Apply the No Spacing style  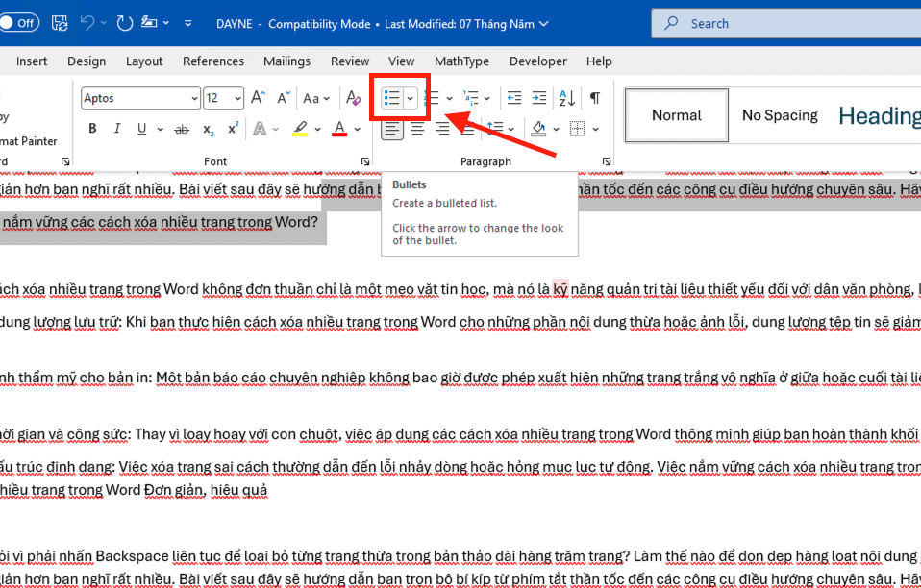(x=780, y=115)
